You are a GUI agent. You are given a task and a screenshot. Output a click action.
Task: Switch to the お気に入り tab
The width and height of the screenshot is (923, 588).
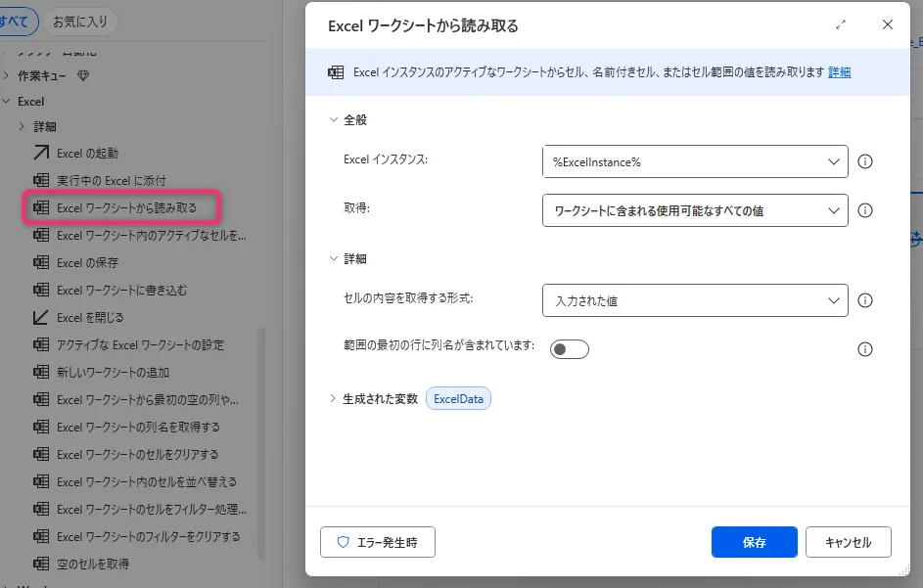pyautogui.click(x=80, y=20)
